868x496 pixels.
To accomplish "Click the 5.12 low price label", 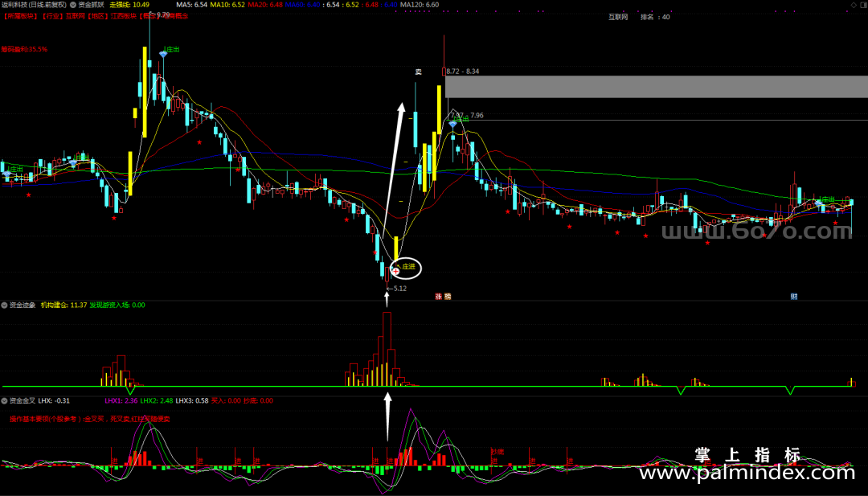I will 399,289.
